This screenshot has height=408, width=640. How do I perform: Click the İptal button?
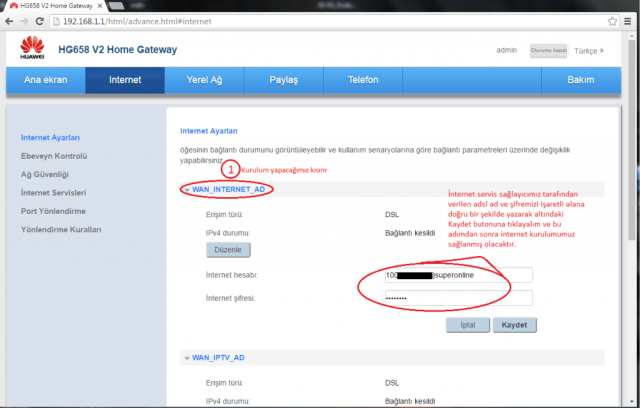(x=467, y=325)
